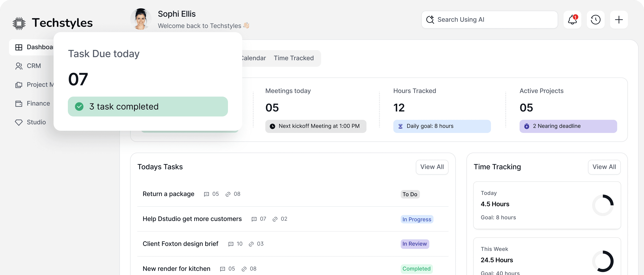The width and height of the screenshot is (644, 275).
Task: Open the Return a package task
Action: (x=168, y=194)
